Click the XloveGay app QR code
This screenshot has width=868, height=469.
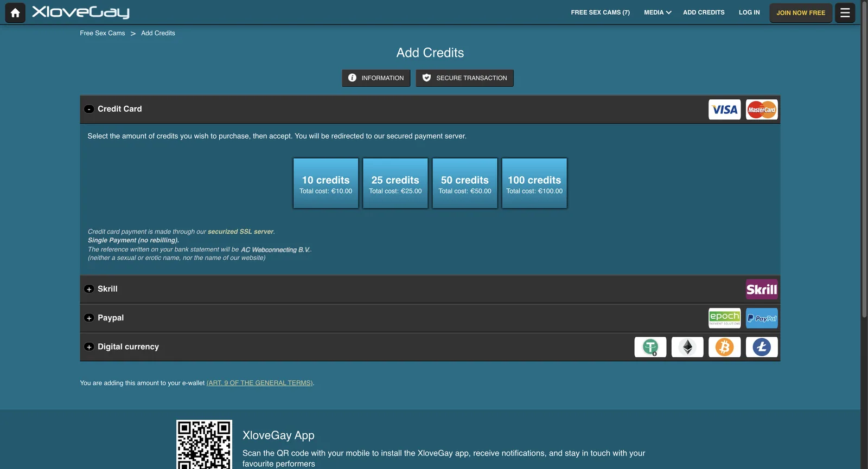[x=204, y=445]
